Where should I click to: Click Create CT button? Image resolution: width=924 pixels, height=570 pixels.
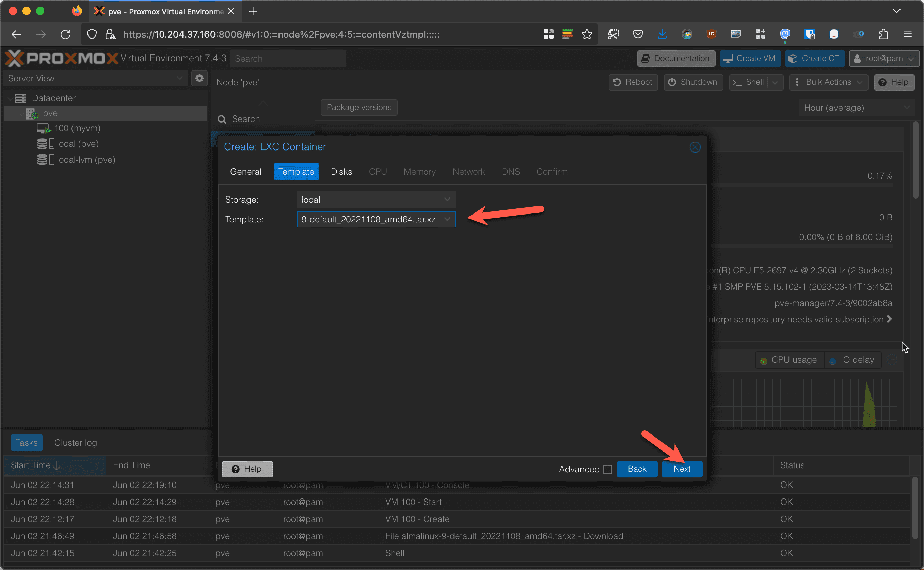click(x=815, y=59)
